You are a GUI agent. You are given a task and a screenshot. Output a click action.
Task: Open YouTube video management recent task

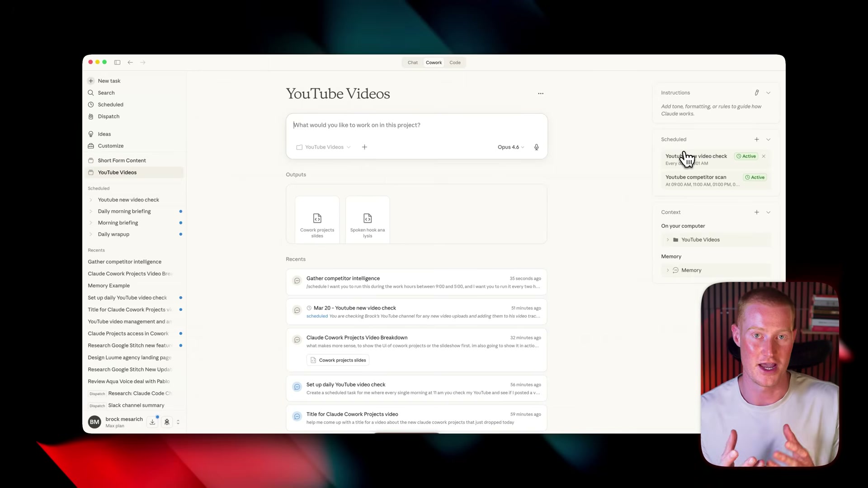(130, 322)
